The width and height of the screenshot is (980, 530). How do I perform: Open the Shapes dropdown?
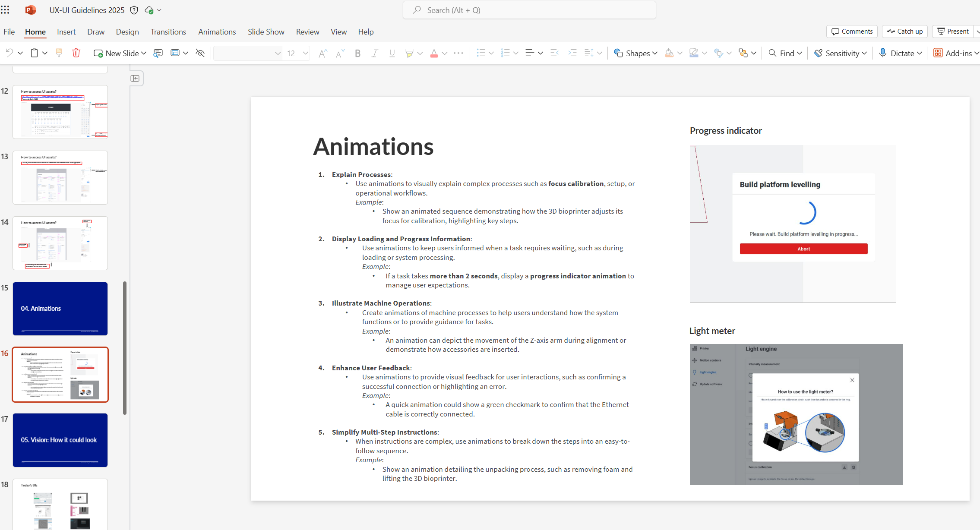point(635,53)
